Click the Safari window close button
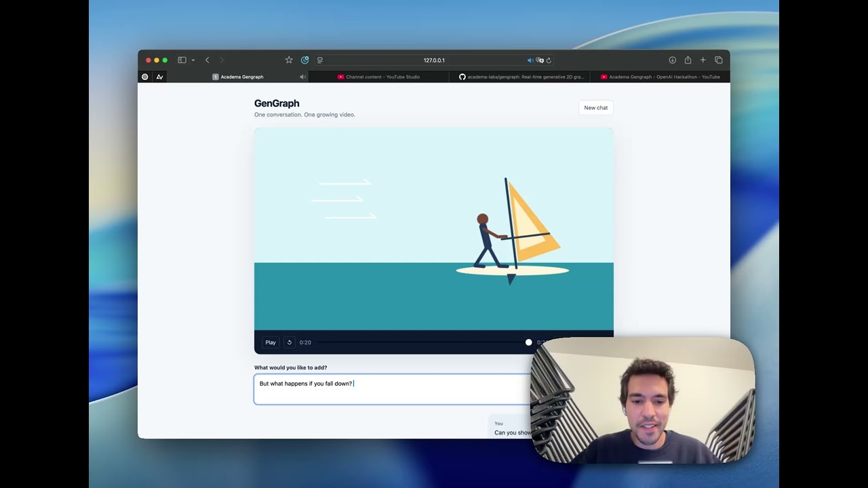 pyautogui.click(x=149, y=60)
